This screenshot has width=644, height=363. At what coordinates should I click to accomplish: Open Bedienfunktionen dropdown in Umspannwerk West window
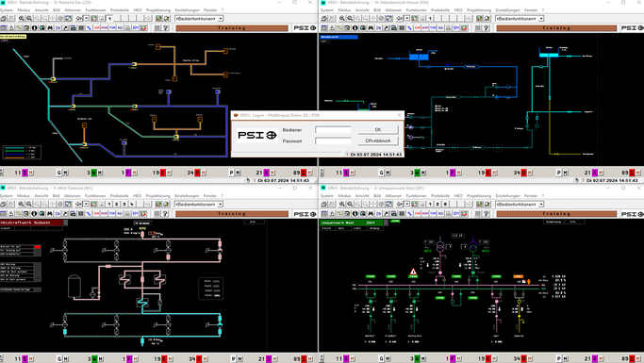541,204
